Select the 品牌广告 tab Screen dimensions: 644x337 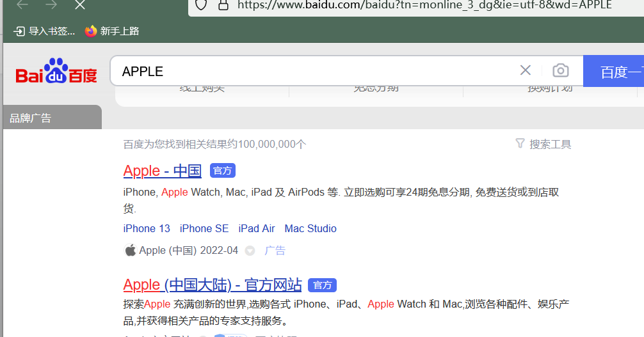(x=52, y=118)
